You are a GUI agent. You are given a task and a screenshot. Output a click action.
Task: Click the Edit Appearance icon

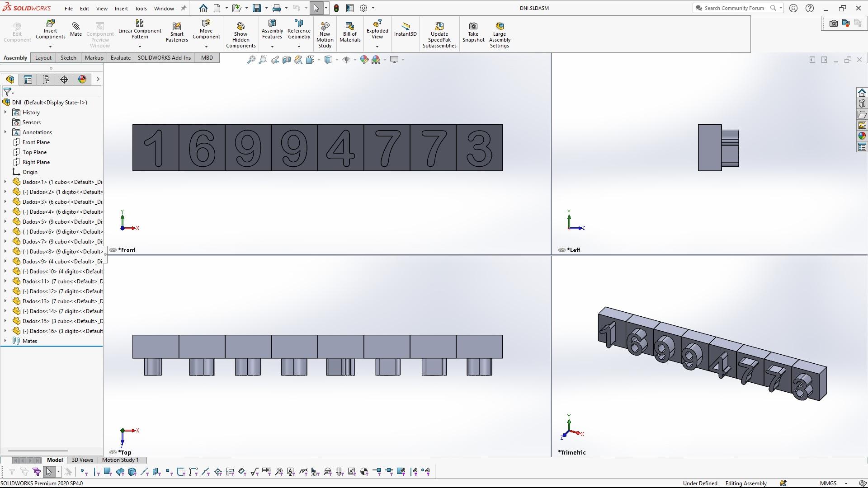tap(364, 60)
